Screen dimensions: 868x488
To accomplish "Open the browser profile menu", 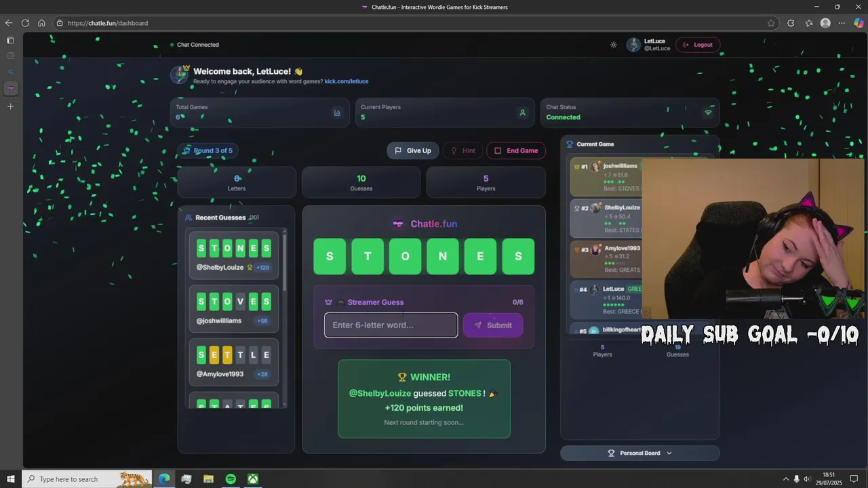I will 825,23.
